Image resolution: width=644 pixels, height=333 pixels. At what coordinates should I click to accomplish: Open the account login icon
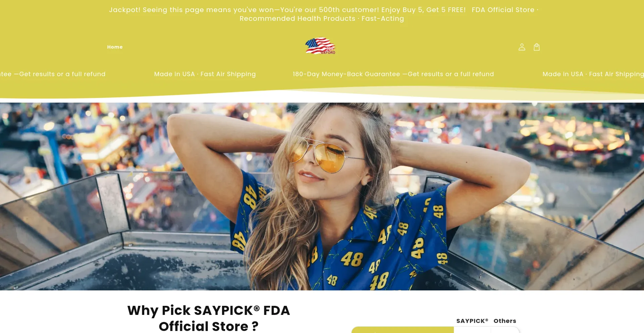pyautogui.click(x=522, y=47)
